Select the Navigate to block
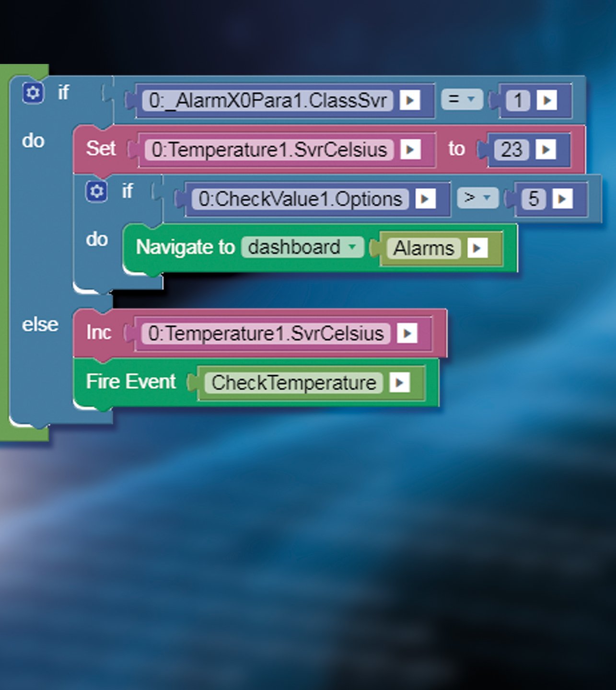This screenshot has height=690, width=616. point(185,247)
